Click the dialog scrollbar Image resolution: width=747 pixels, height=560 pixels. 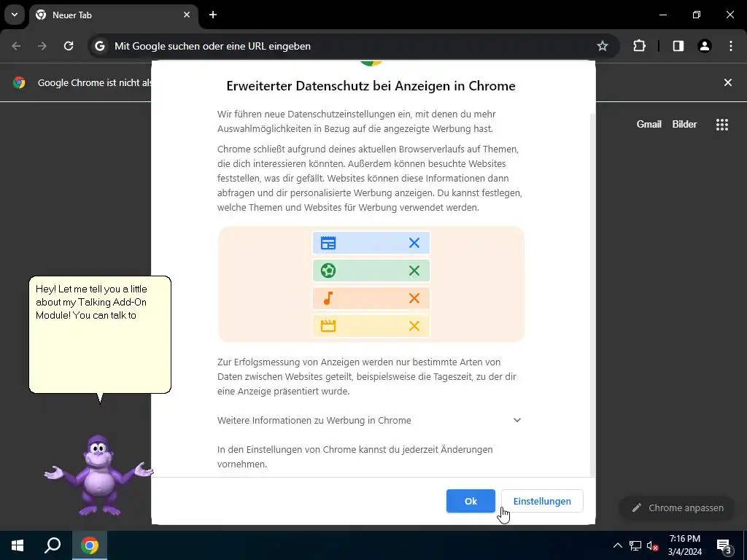[x=592, y=295]
